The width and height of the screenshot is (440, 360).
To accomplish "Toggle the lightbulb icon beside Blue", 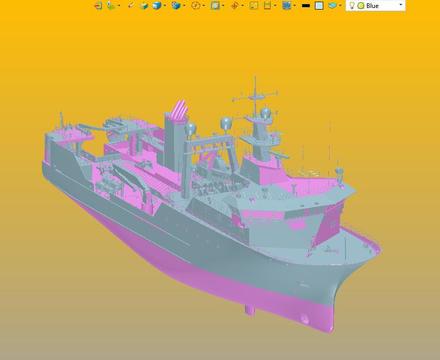I will [x=352, y=6].
